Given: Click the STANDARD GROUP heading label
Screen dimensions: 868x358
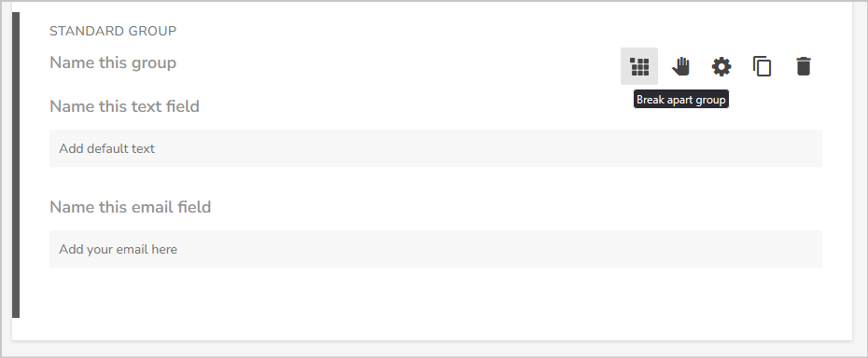Looking at the screenshot, I should tap(113, 31).
